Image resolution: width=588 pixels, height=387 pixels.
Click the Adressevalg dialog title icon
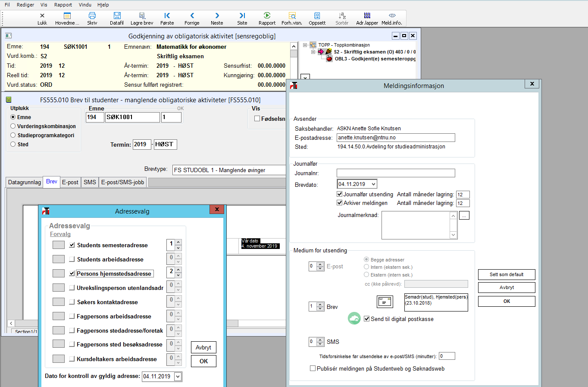tap(46, 211)
